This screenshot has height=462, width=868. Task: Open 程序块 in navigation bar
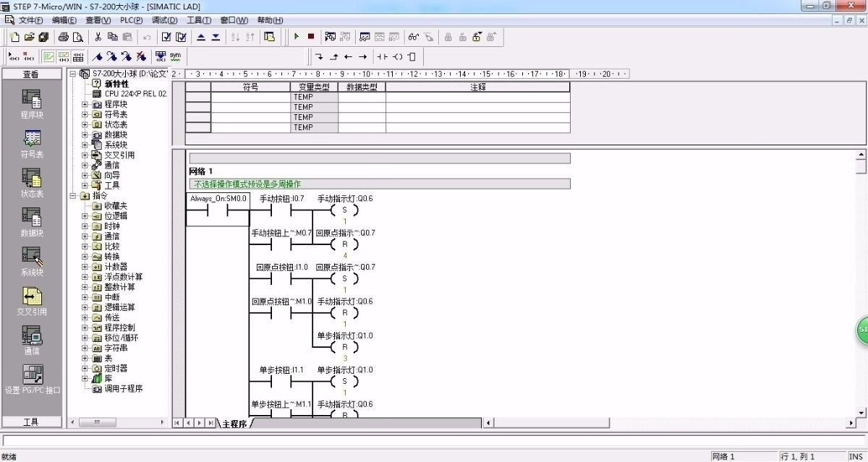[32, 104]
